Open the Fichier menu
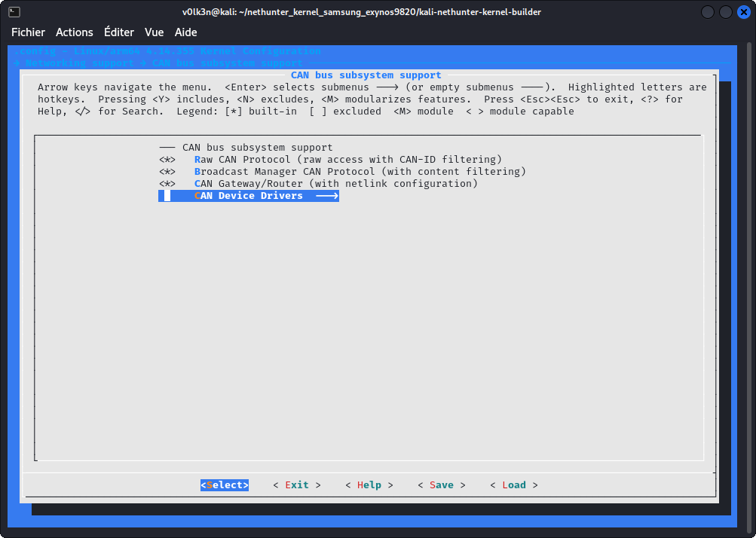The width and height of the screenshot is (756, 538). pos(28,32)
